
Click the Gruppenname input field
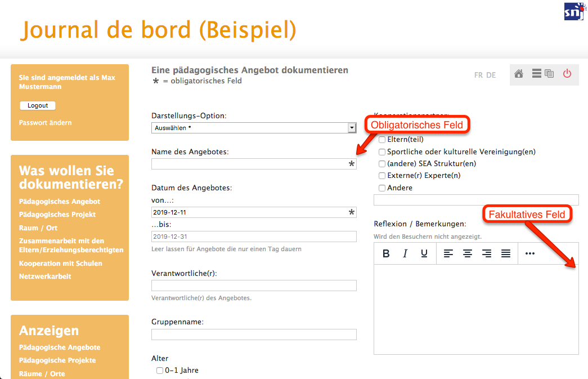pyautogui.click(x=254, y=335)
